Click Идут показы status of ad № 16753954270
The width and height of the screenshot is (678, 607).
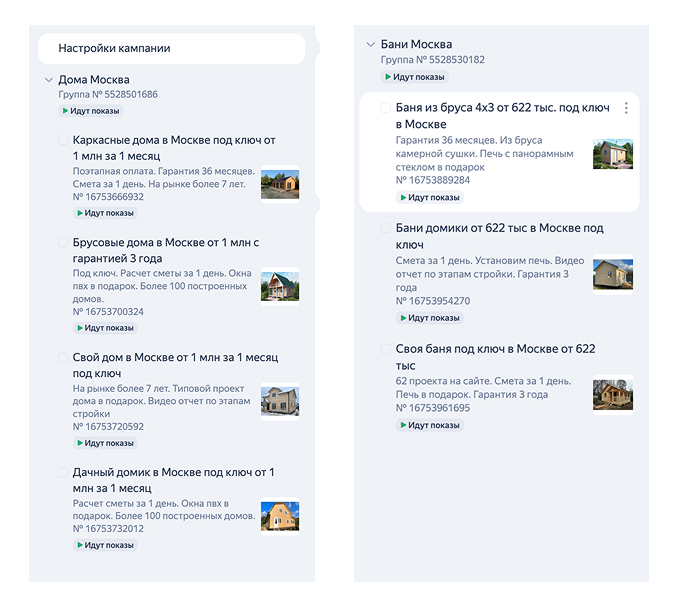(430, 318)
